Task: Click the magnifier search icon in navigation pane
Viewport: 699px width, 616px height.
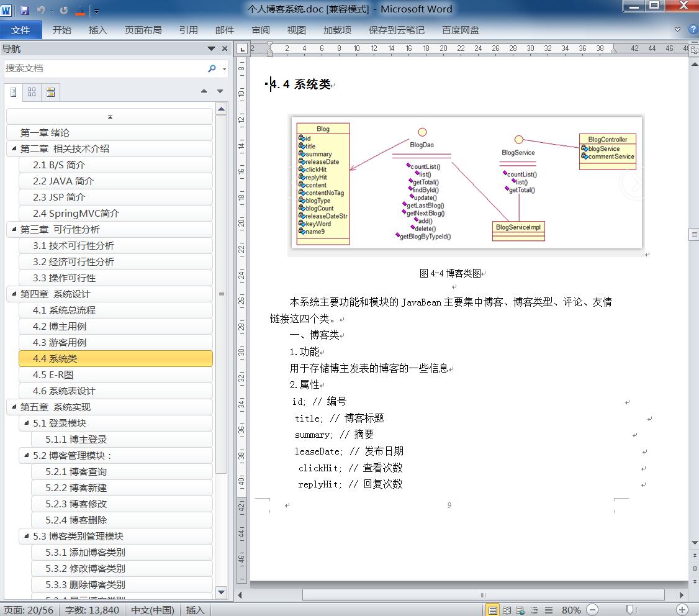Action: (212, 68)
